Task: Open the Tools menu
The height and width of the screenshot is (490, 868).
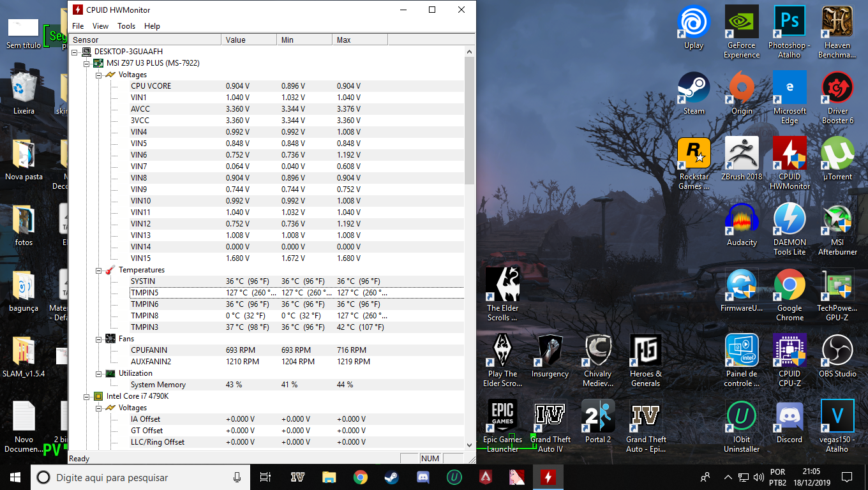Action: (x=126, y=26)
